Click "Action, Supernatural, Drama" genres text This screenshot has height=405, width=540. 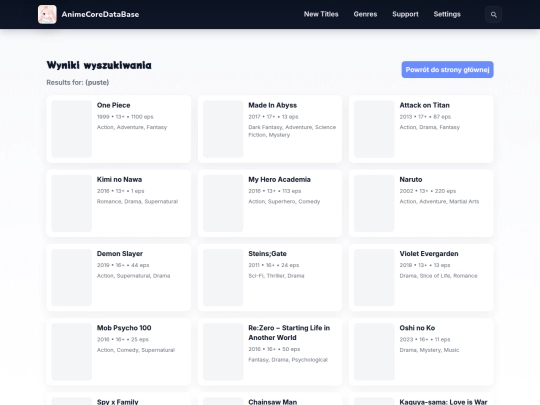[134, 276]
